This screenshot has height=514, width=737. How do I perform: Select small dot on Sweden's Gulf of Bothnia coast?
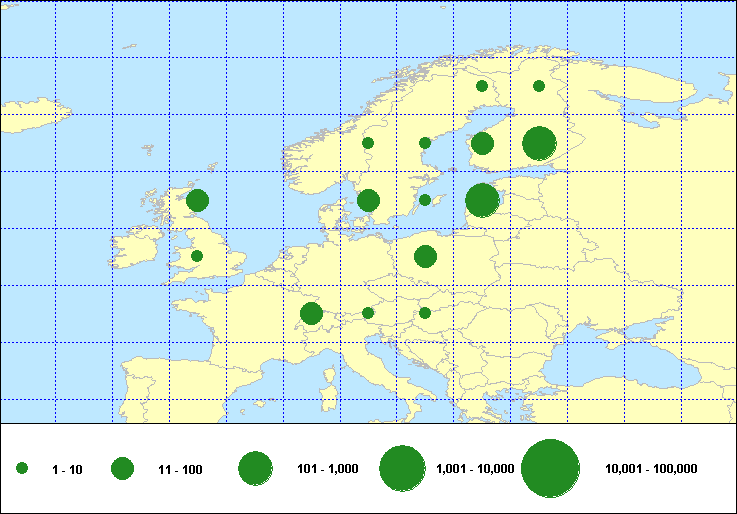pyautogui.click(x=425, y=143)
